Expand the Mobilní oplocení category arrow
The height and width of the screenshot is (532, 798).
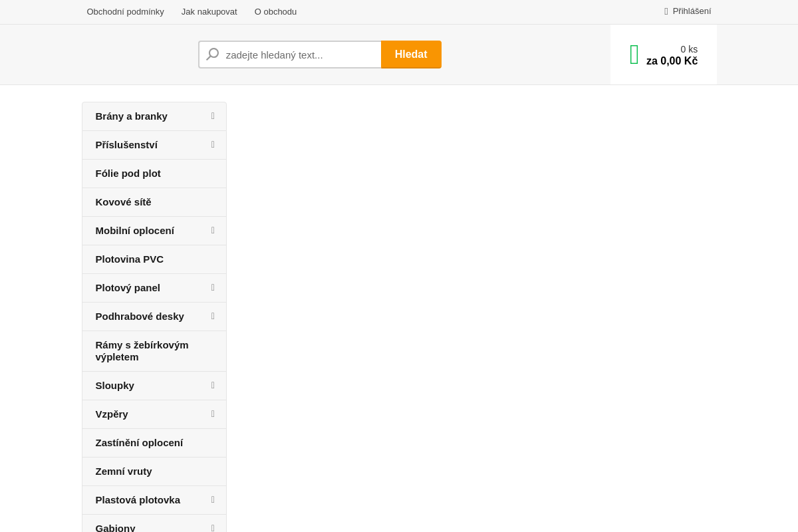click(x=213, y=231)
